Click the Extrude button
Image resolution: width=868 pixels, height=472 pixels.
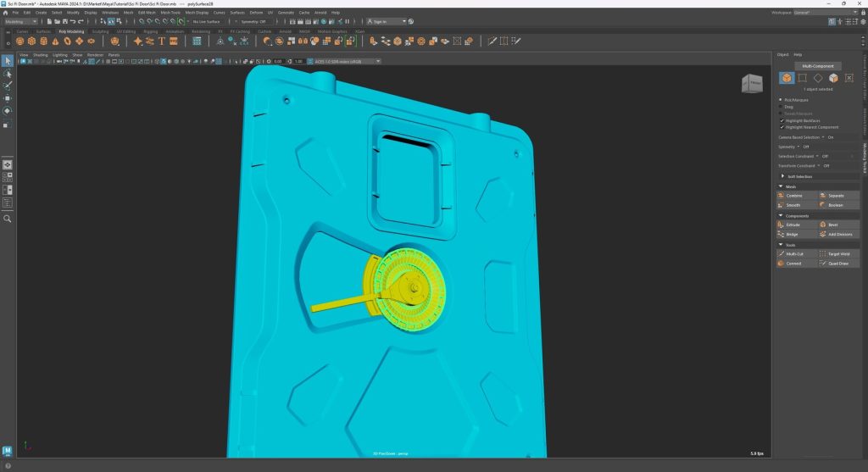(x=797, y=225)
